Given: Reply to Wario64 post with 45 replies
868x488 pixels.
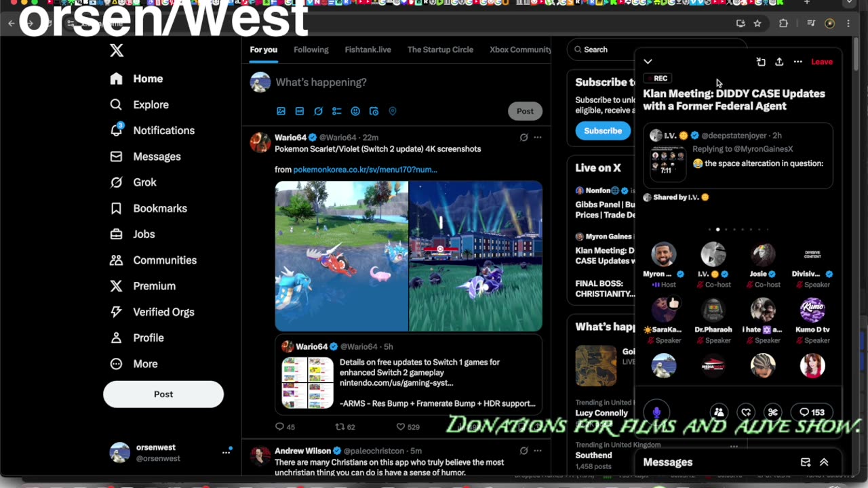Looking at the screenshot, I should [x=285, y=427].
